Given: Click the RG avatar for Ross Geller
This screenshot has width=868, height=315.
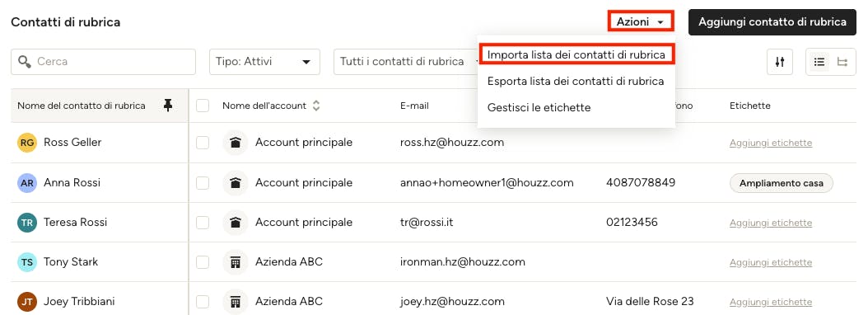Looking at the screenshot, I should point(26,143).
